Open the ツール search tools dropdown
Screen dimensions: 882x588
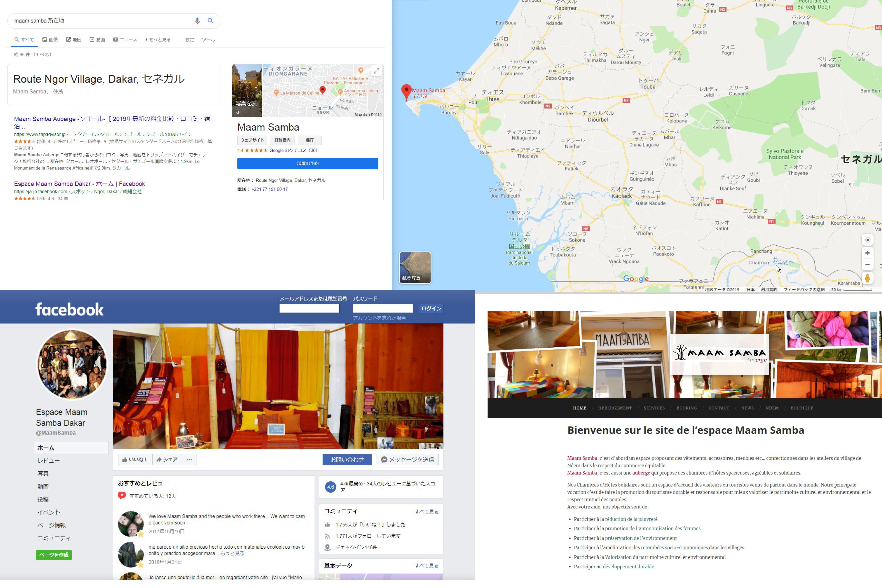pos(208,40)
